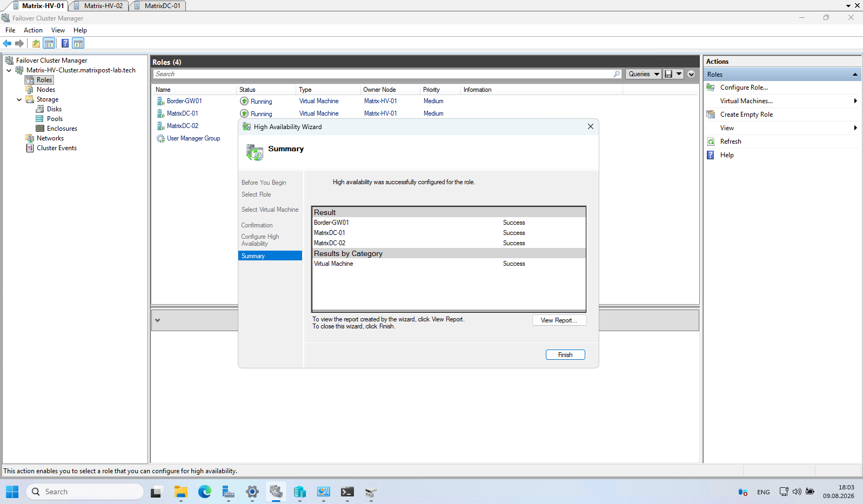Screen dimensions: 863x504
Task: Expand the details pane chevron below roles list
Action: tap(157, 320)
